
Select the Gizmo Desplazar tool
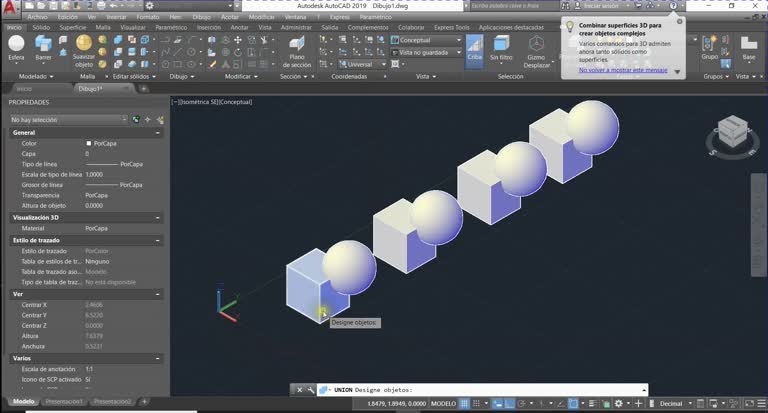pyautogui.click(x=536, y=51)
